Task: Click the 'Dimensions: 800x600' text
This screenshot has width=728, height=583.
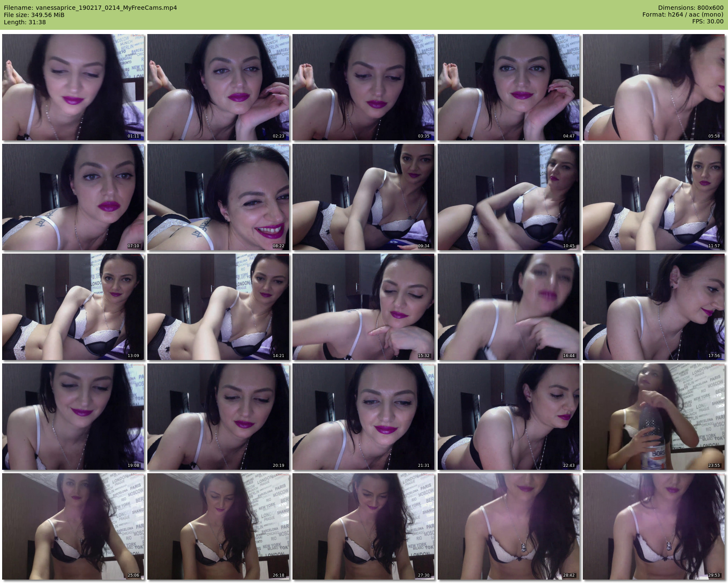Action: (691, 8)
